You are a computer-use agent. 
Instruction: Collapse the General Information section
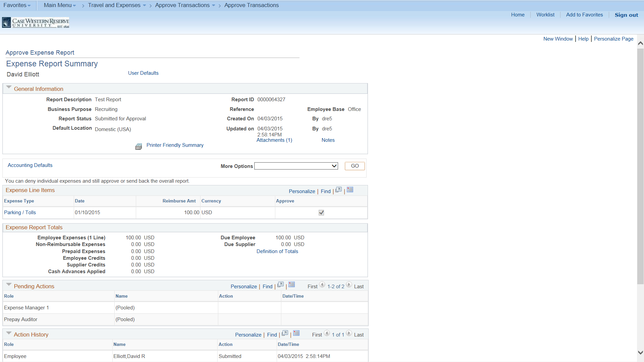click(x=9, y=87)
